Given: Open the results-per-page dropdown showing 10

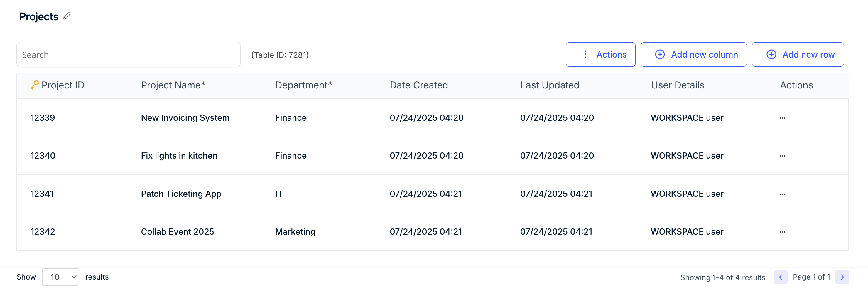Looking at the screenshot, I should [x=61, y=277].
